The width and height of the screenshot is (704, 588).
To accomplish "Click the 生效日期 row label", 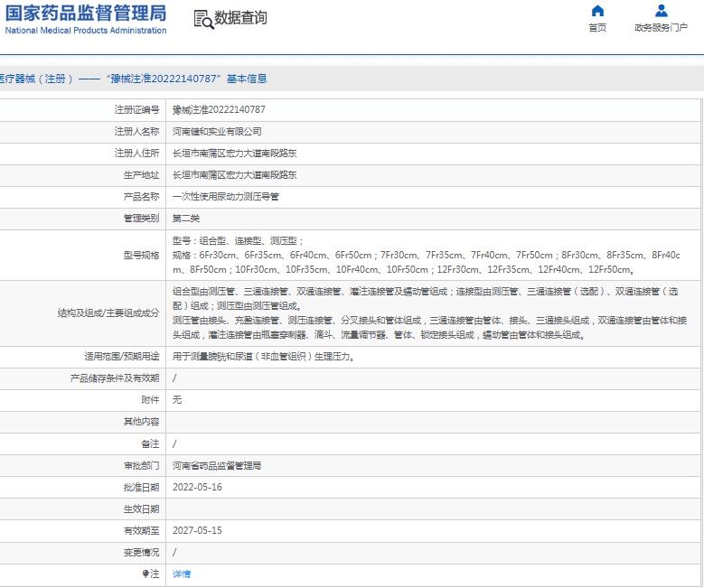I will point(141,509).
